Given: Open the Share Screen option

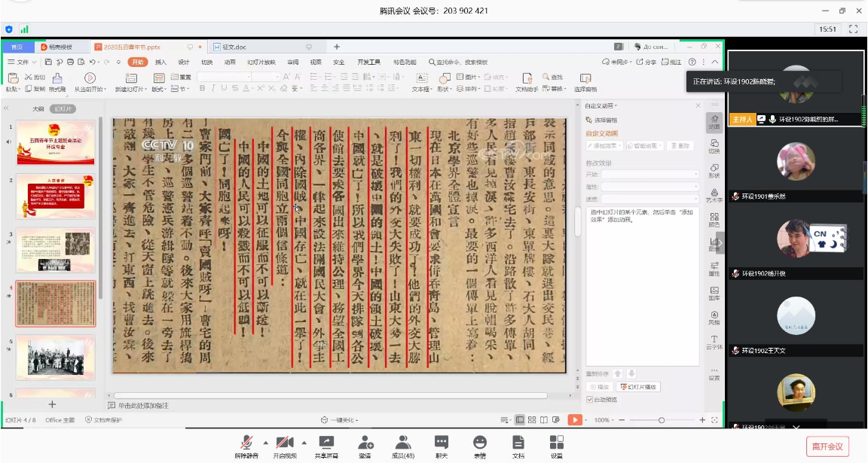Looking at the screenshot, I should [326, 445].
